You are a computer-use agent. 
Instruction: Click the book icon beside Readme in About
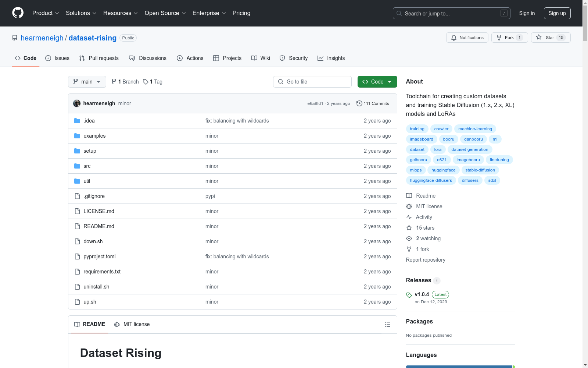pos(409,196)
